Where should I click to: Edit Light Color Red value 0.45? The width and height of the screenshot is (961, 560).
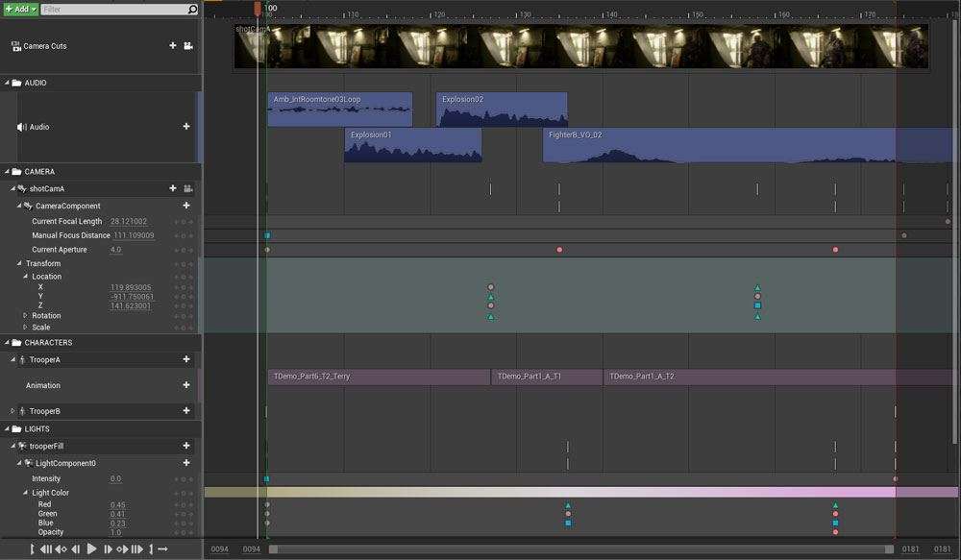point(117,505)
